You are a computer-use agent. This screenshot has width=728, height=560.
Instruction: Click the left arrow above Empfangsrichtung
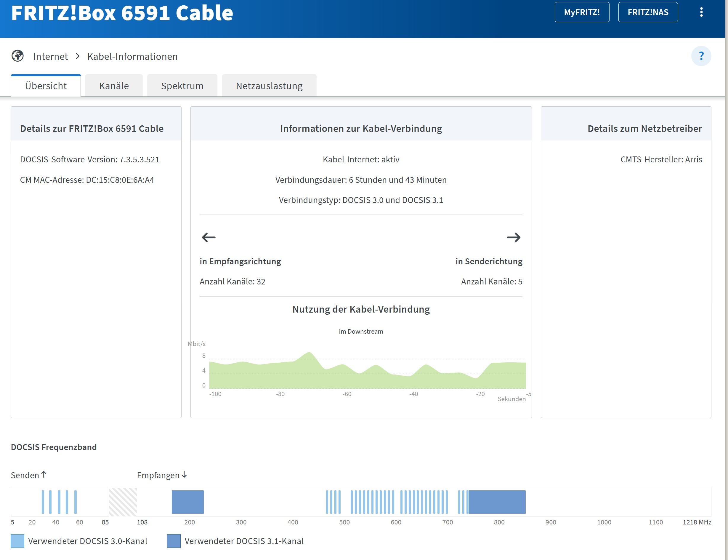tap(209, 237)
